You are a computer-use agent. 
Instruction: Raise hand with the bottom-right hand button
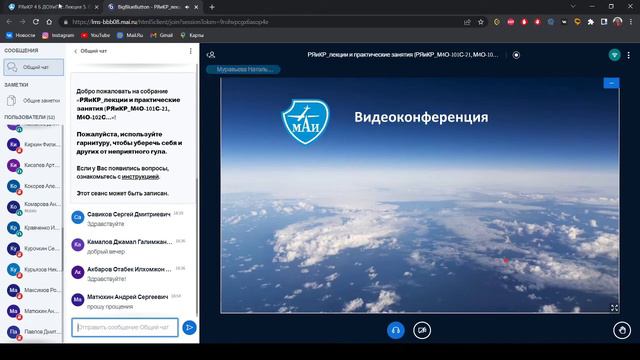[x=622, y=330]
